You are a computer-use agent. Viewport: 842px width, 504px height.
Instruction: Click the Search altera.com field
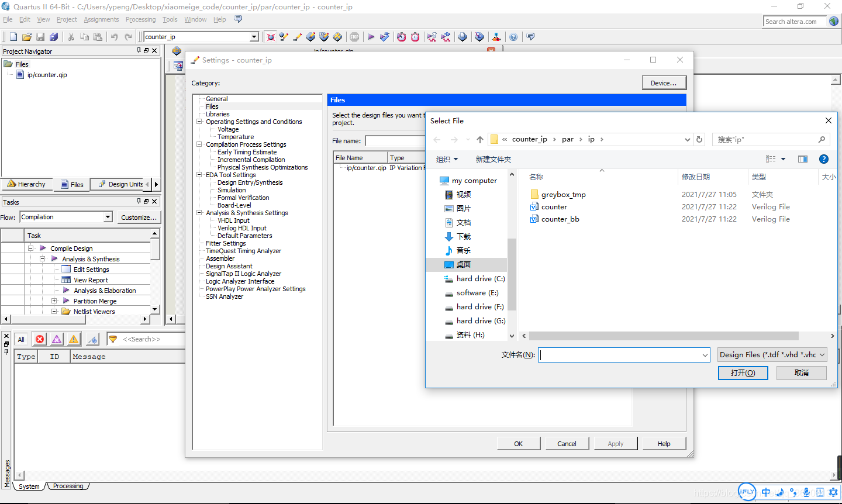point(795,22)
